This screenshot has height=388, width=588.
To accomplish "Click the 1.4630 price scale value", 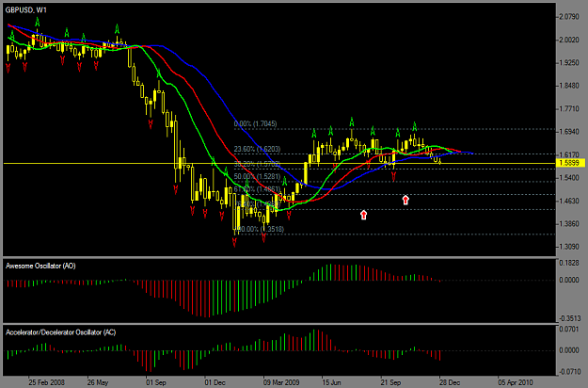I will (569, 201).
